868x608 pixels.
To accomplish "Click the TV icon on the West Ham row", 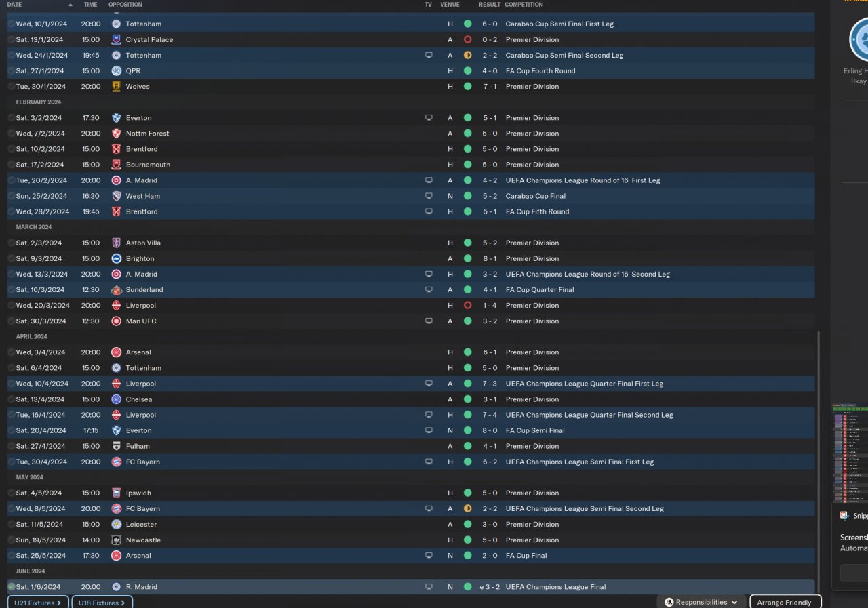I will tap(429, 196).
